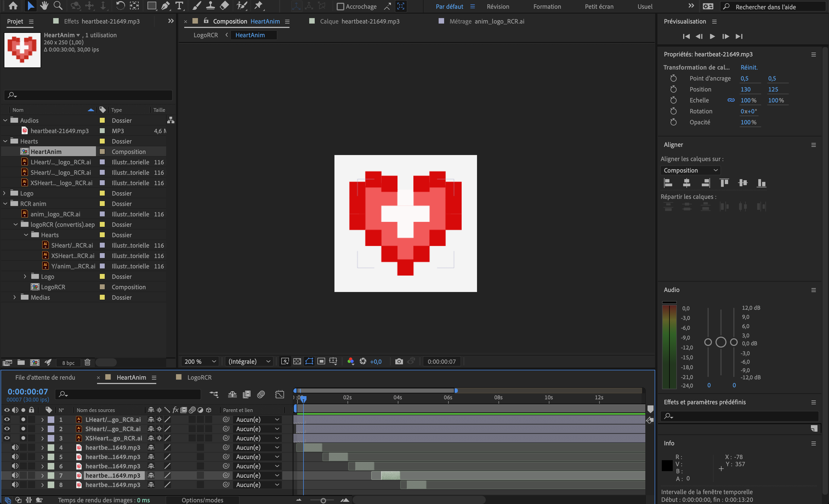Click Réinit. to reset transformation
829x504 pixels.
click(x=749, y=67)
